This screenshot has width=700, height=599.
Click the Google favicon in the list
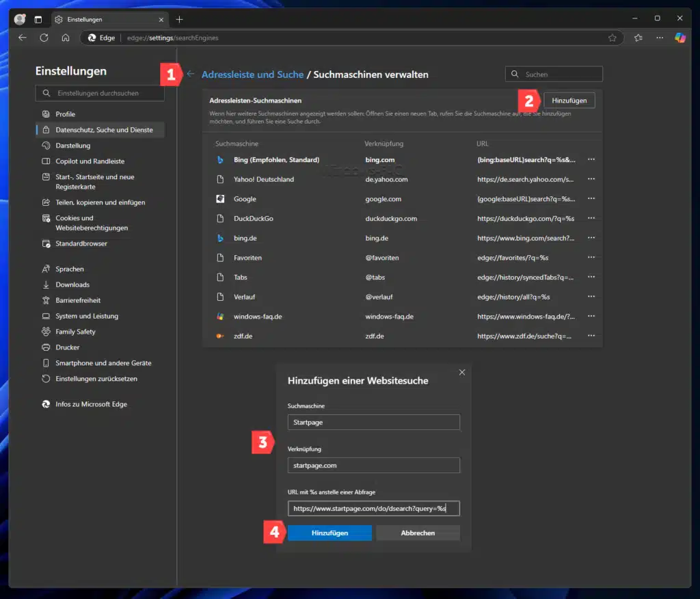[220, 199]
